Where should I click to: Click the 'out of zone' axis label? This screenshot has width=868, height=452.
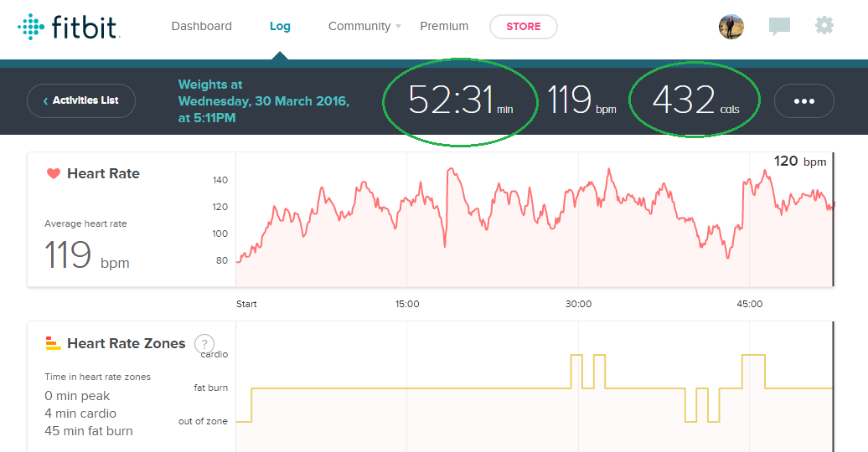coord(203,421)
